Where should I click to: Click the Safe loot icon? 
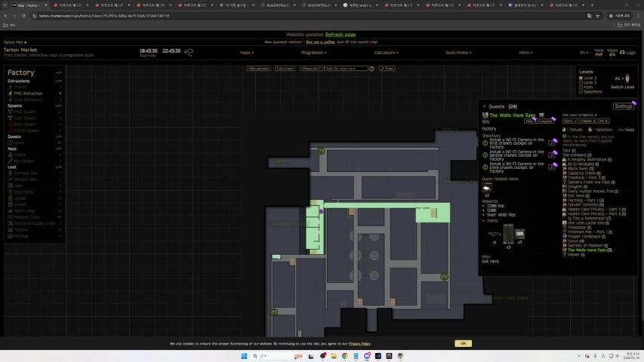[11, 186]
